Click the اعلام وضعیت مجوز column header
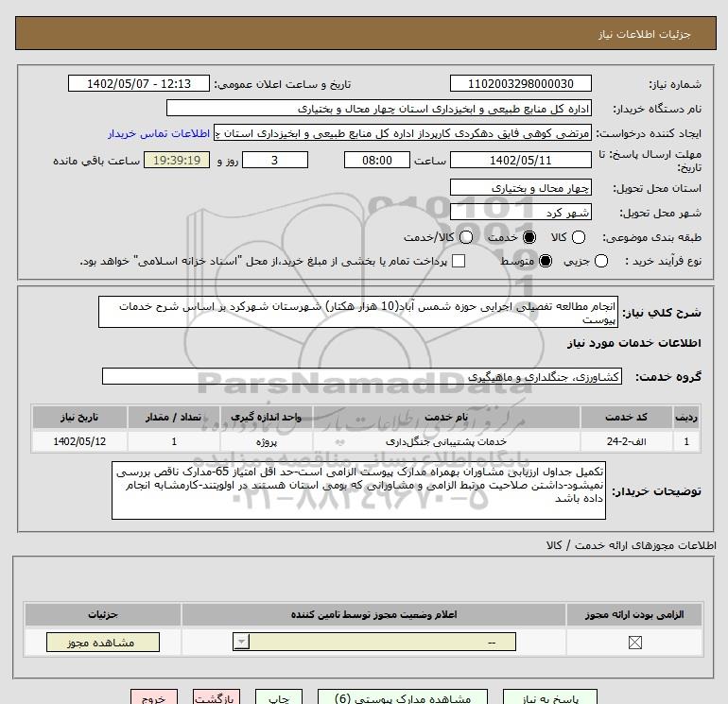The height and width of the screenshot is (704, 728). tap(373, 614)
